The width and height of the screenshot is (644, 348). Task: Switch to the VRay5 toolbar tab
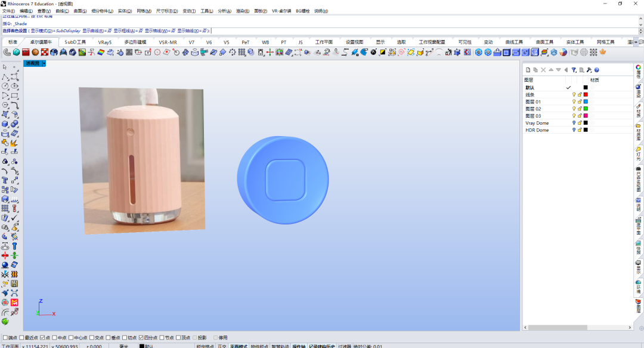pyautogui.click(x=105, y=42)
